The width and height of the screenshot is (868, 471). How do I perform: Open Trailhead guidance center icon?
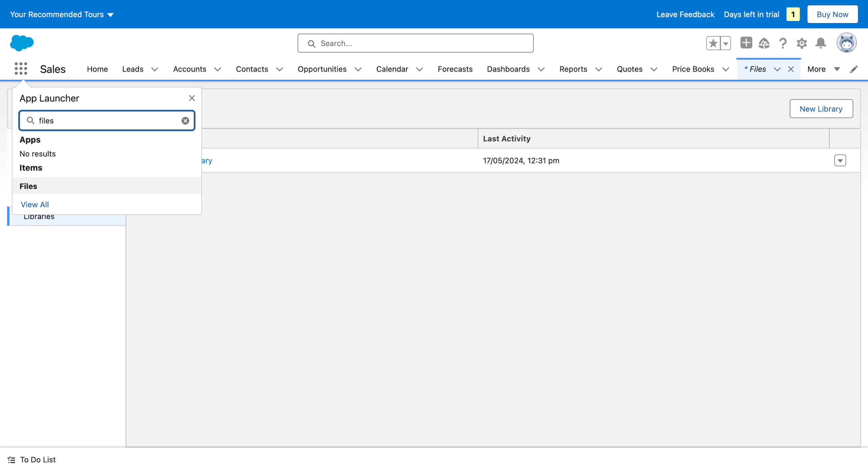pyautogui.click(x=764, y=43)
